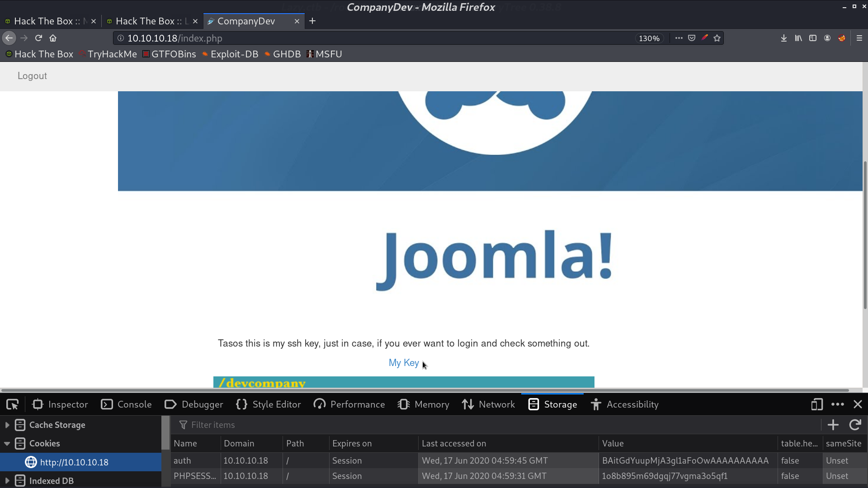This screenshot has height=488, width=868.
Task: Reload the current page
Action: click(x=38, y=38)
